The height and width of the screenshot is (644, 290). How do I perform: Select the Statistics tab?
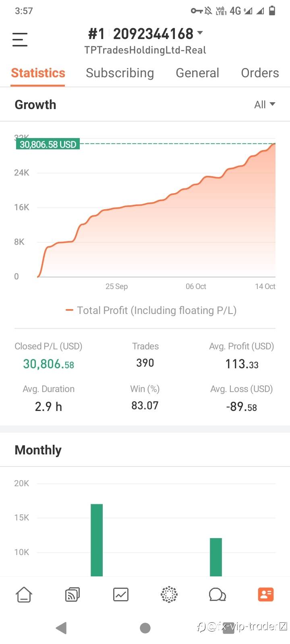point(38,73)
